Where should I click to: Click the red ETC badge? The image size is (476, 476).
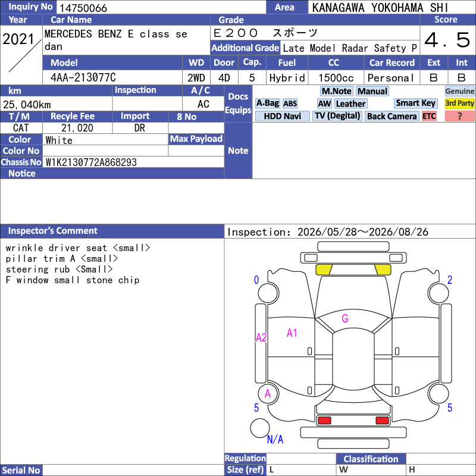tap(428, 116)
